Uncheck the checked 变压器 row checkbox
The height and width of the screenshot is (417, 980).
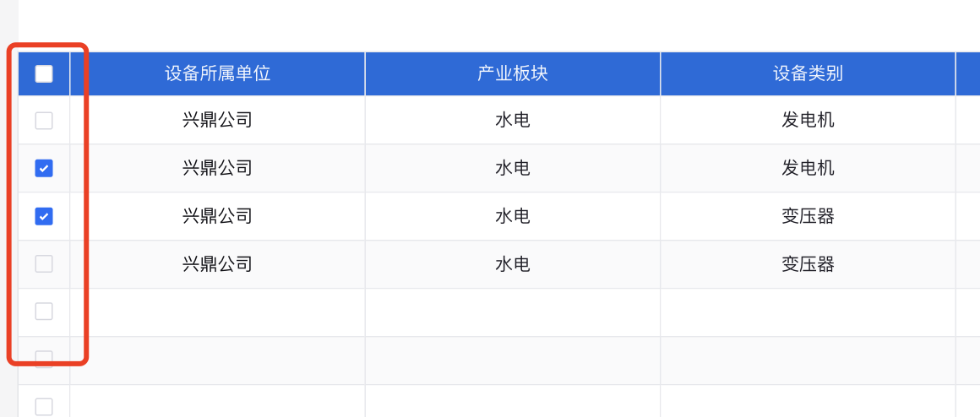44,216
